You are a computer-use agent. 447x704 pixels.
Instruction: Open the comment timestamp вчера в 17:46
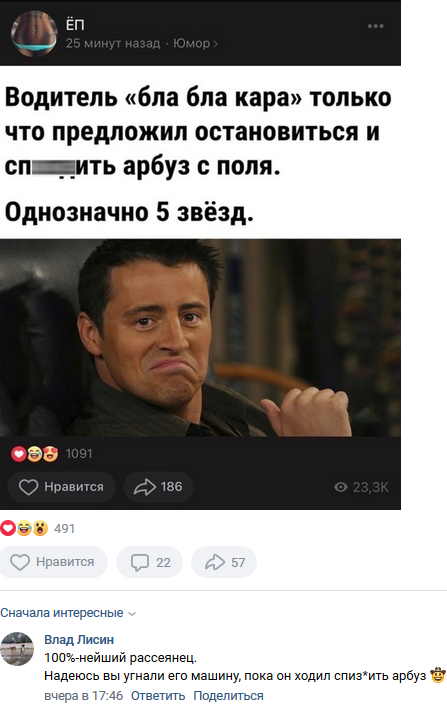point(83,696)
